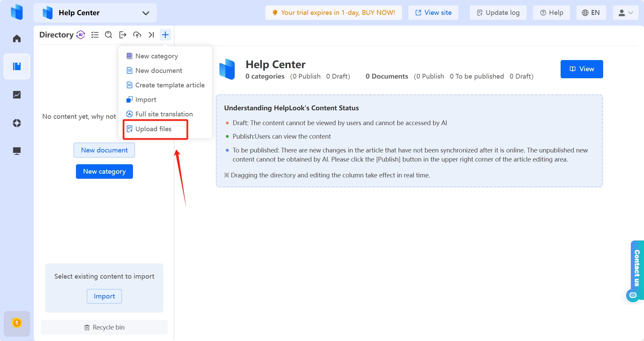Open search in the Directory toolbar

tap(108, 35)
